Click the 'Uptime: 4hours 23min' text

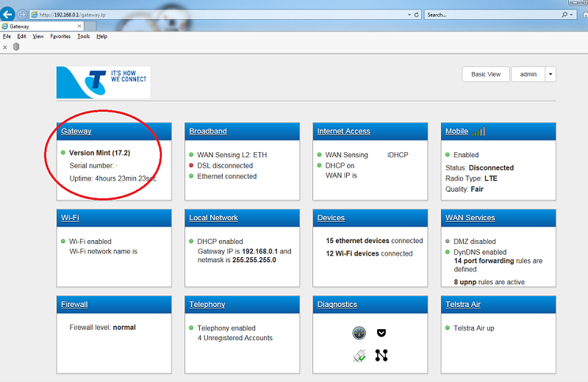tap(113, 179)
